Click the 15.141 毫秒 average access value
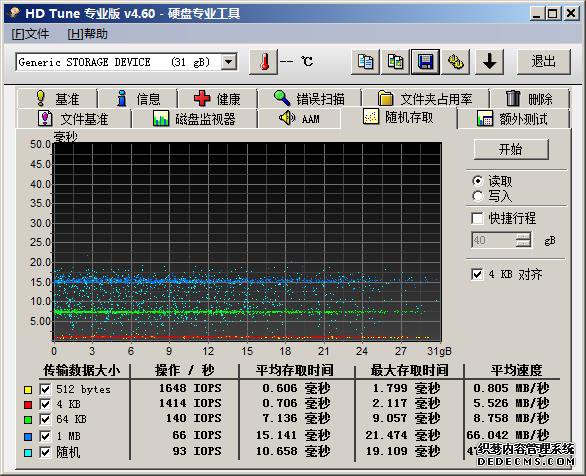Viewport: 586px width, 476px height. coord(293,435)
